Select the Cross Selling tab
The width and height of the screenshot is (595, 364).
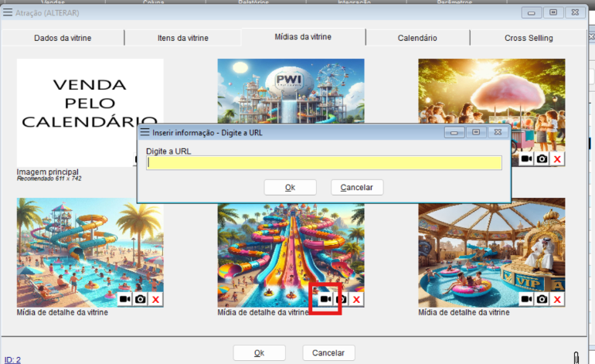529,38
